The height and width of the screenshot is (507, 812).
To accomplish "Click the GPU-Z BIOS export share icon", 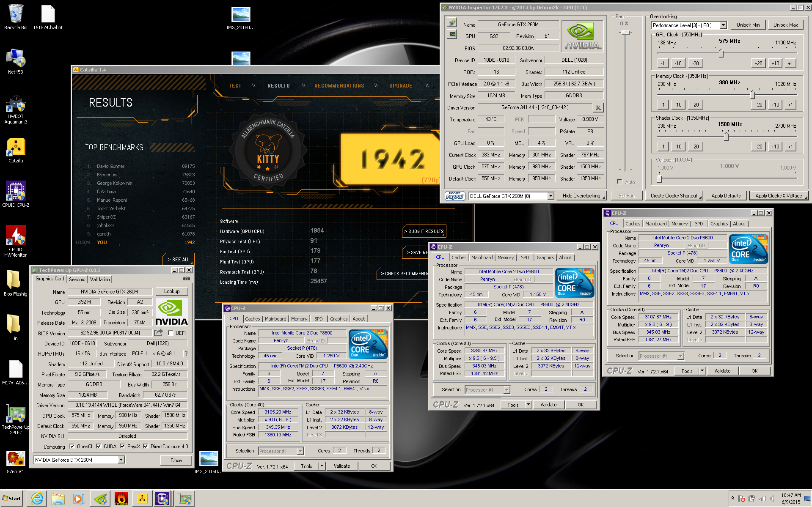I will (x=159, y=333).
